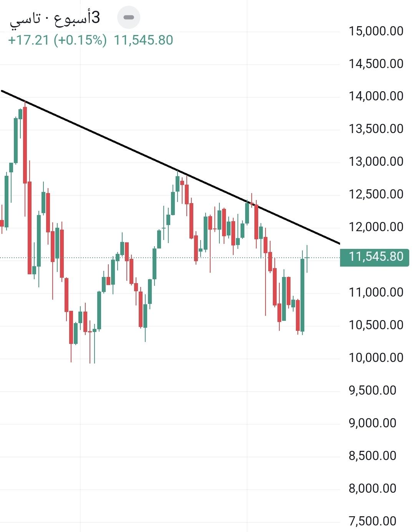
Task: Click the +17.21 (+0.15%) change value
Action: pos(57,40)
